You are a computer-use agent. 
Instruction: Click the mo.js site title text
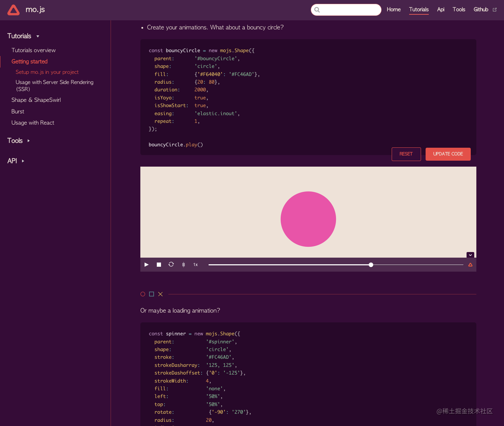(x=35, y=10)
